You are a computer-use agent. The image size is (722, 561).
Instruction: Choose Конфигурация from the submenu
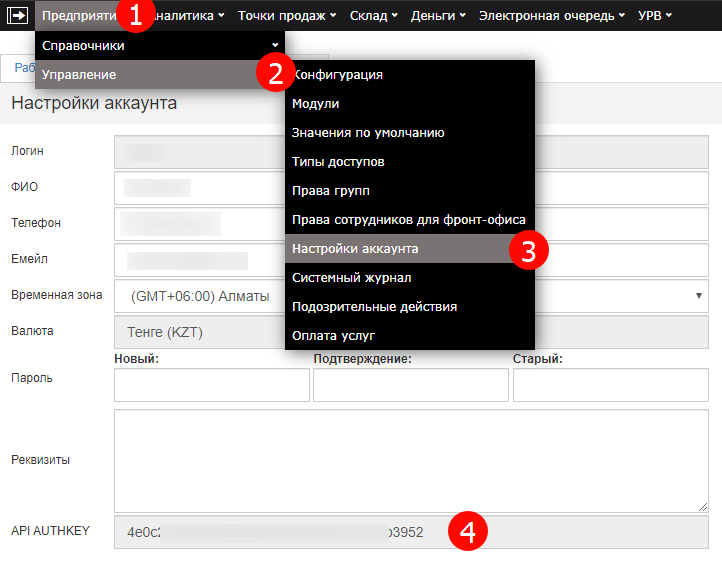[x=338, y=75]
